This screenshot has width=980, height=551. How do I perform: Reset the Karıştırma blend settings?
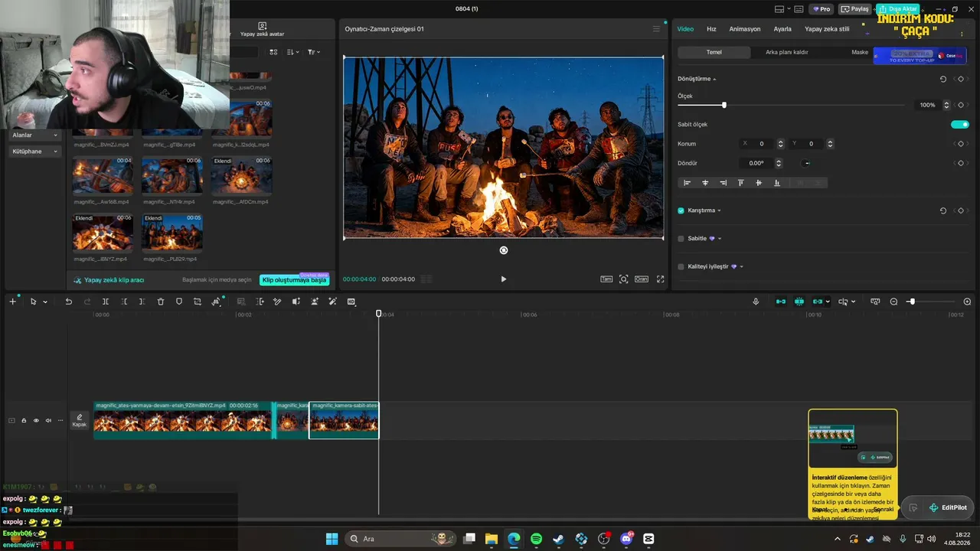[943, 210]
